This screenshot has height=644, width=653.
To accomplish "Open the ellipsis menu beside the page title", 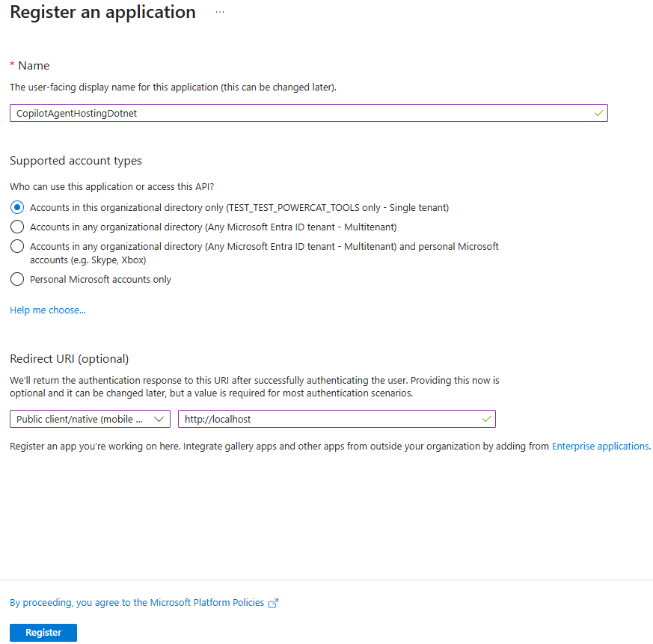I will [x=219, y=13].
